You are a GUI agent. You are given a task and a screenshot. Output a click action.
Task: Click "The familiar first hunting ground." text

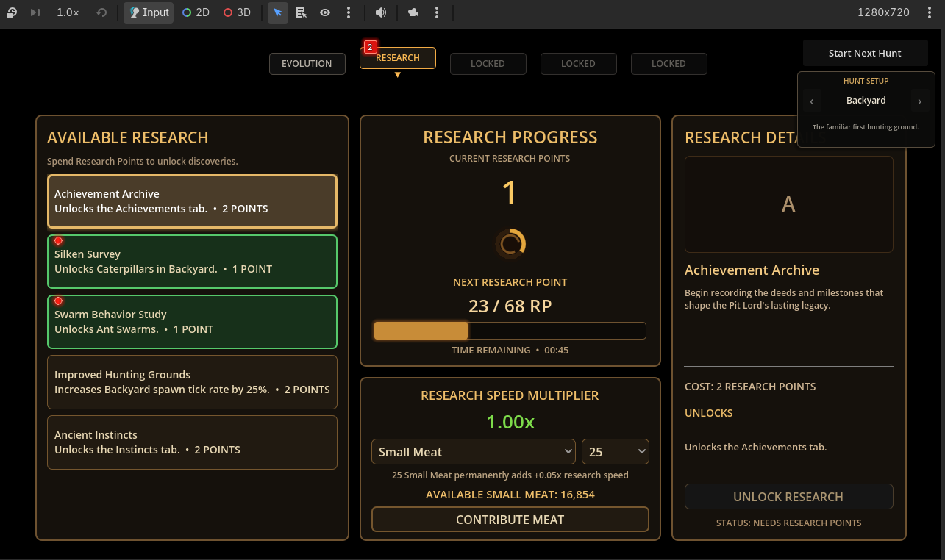click(866, 127)
